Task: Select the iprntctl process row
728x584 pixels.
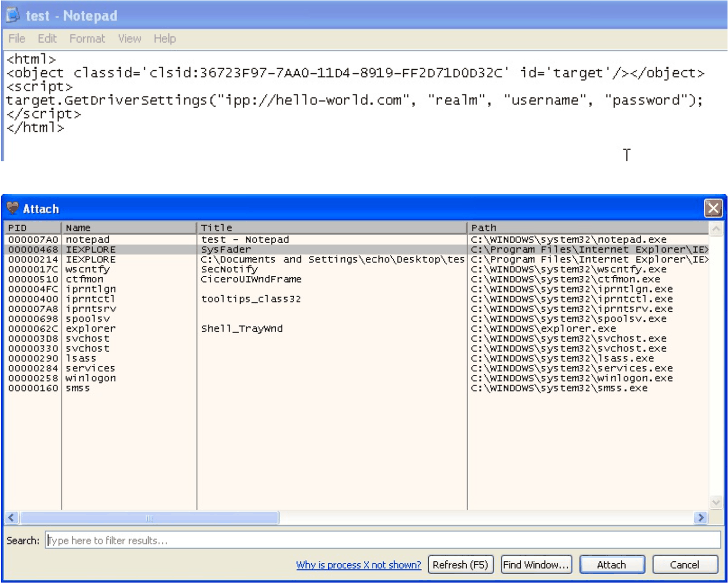Action: [x=356, y=299]
